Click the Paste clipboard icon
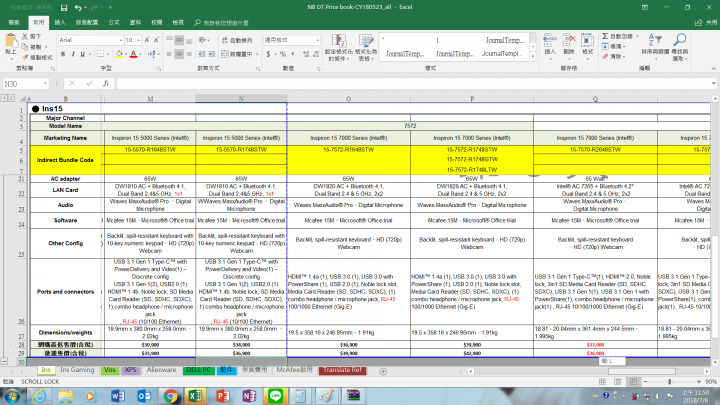 click(11, 42)
